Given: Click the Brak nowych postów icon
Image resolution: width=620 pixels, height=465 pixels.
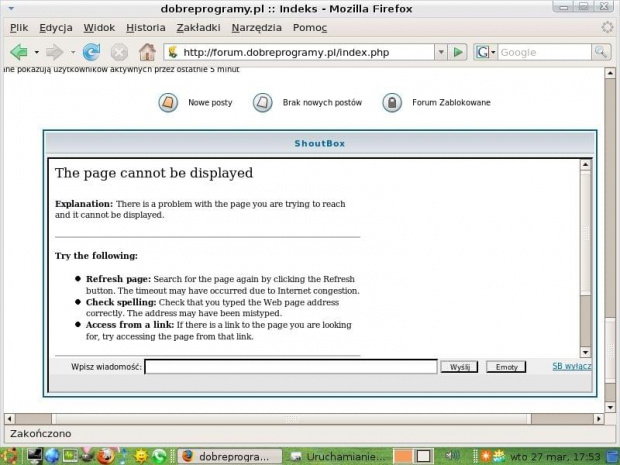Looking at the screenshot, I should tap(262, 102).
